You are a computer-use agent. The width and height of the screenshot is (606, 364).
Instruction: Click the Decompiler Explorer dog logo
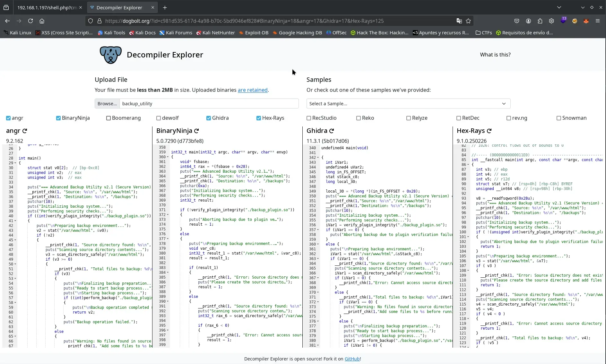click(110, 55)
